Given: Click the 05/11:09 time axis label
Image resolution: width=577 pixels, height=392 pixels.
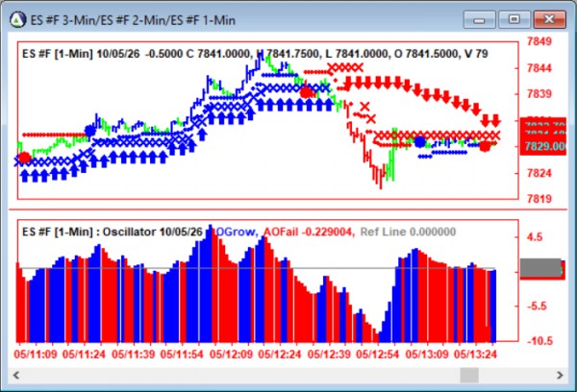Looking at the screenshot, I should click(x=36, y=355).
